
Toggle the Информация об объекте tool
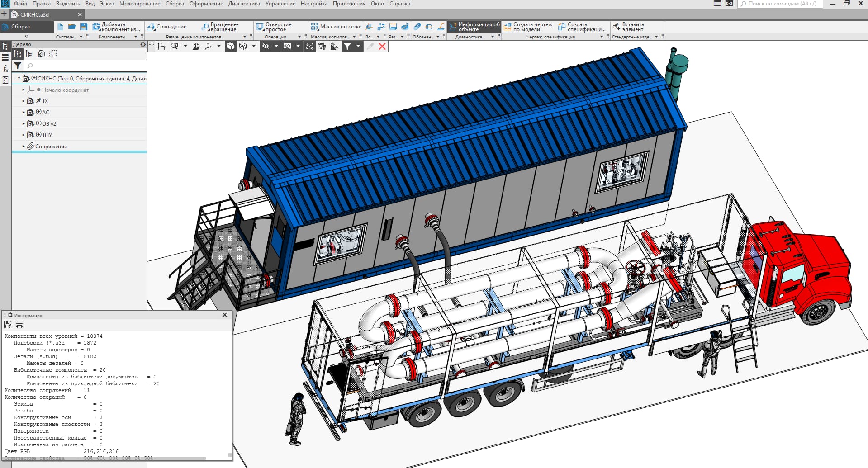(474, 27)
